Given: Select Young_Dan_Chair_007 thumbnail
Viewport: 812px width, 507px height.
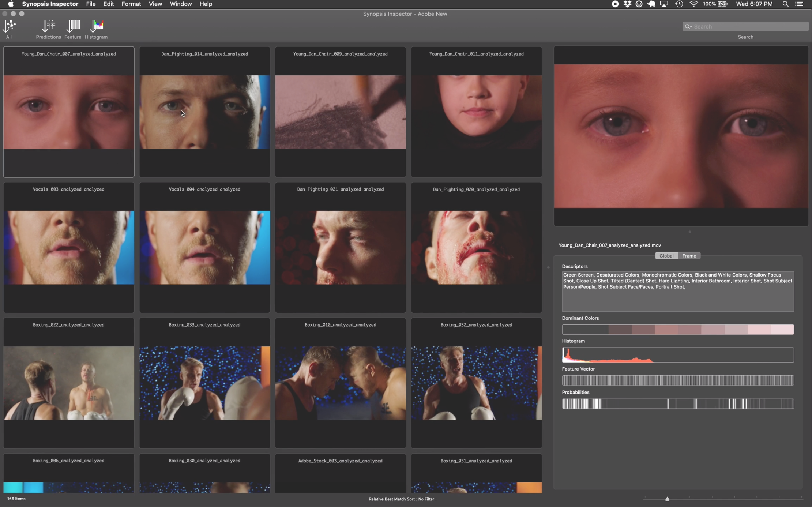Looking at the screenshot, I should pyautogui.click(x=69, y=112).
